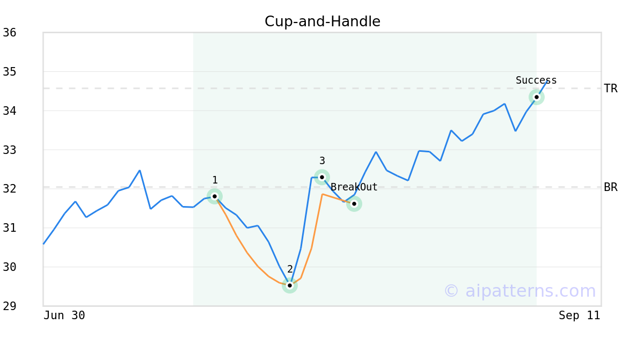
Task: Select the Sep 11 end date label
Action: point(579,315)
